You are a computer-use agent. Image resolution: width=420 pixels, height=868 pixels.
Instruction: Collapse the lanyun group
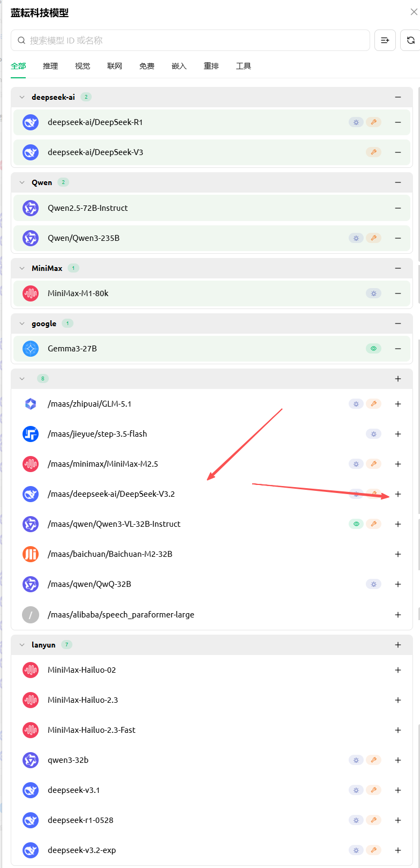pyautogui.click(x=22, y=645)
